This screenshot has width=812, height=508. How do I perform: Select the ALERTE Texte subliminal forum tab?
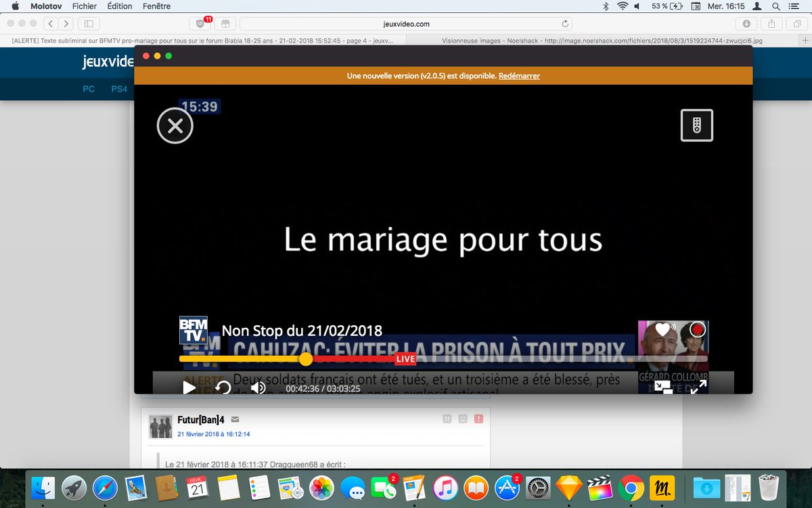click(x=203, y=41)
